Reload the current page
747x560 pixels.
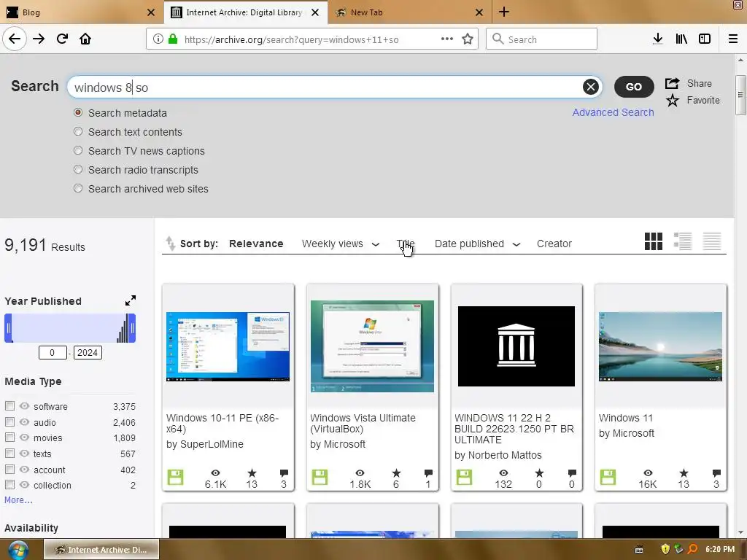62,39
